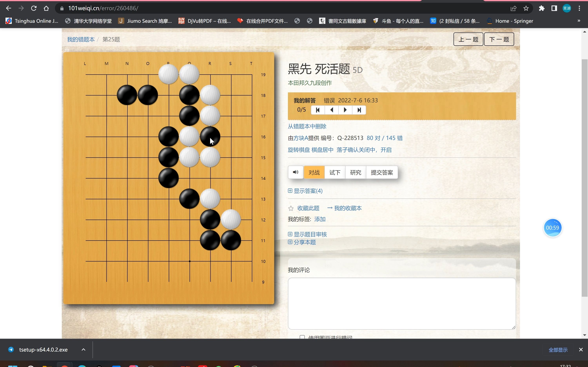Click 添加 tag label link
Image resolution: width=588 pixels, height=367 pixels.
pos(320,219)
